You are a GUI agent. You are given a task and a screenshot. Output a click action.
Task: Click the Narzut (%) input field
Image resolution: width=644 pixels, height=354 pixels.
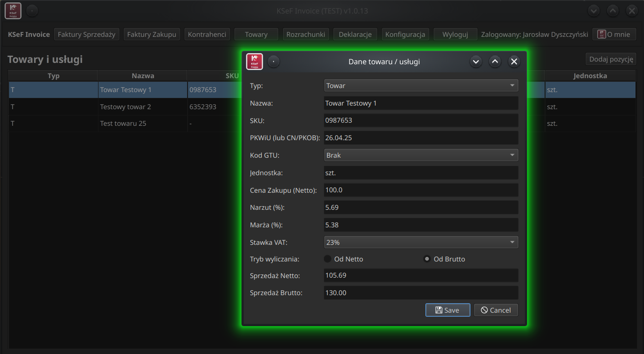[420, 208]
